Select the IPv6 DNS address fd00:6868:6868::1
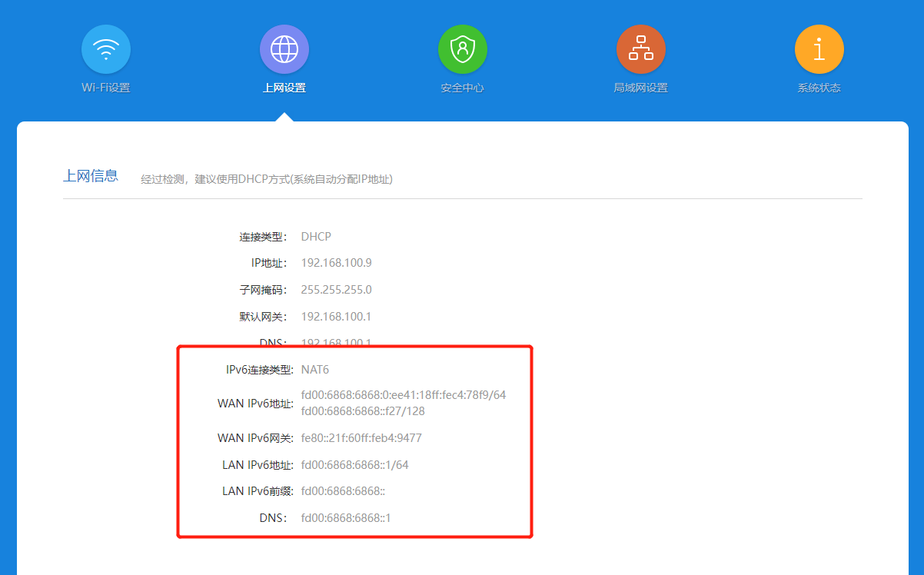 (346, 517)
